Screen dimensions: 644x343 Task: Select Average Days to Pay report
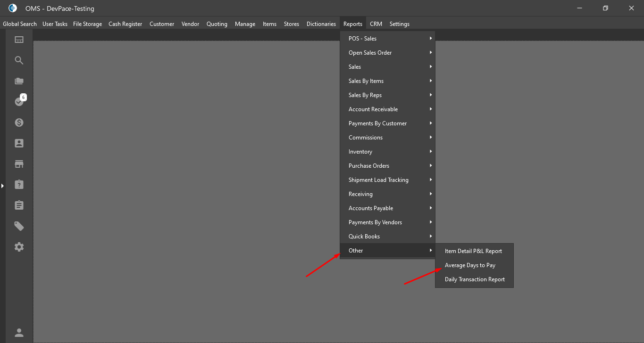tap(470, 265)
